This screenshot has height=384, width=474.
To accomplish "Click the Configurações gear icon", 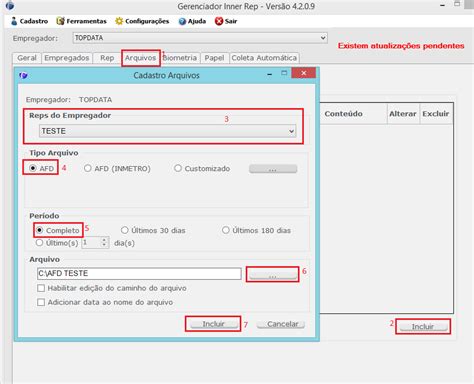I will pyautogui.click(x=119, y=21).
